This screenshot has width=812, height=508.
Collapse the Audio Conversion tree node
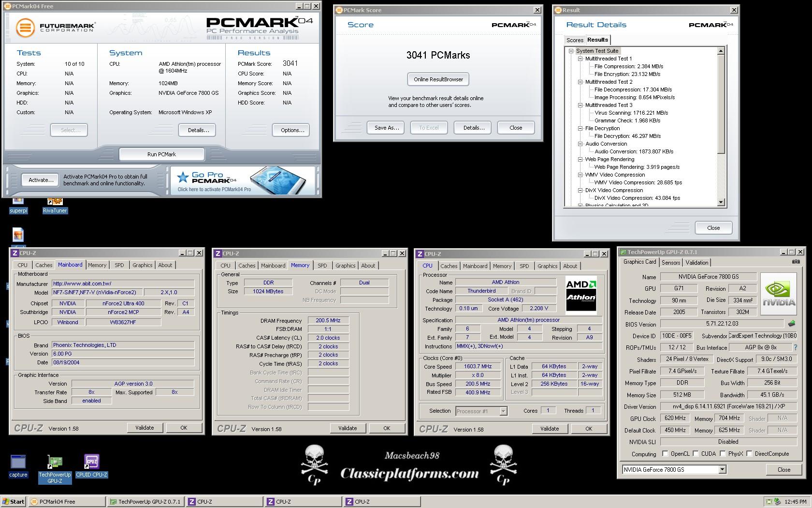click(x=580, y=144)
